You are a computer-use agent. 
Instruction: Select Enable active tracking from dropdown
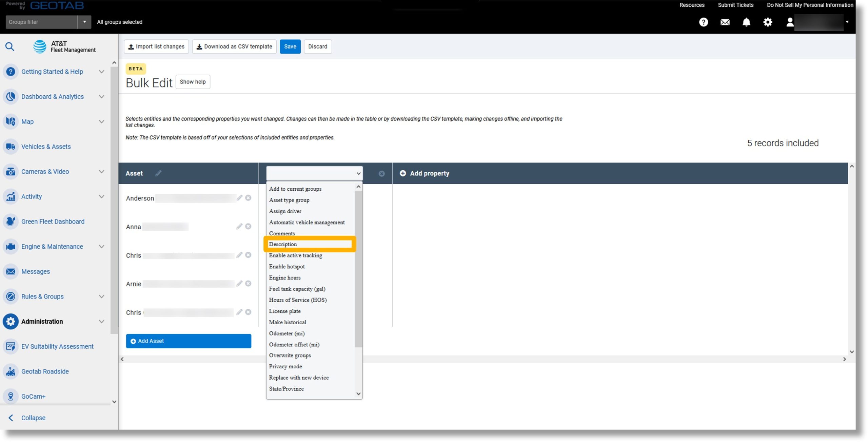tap(295, 255)
